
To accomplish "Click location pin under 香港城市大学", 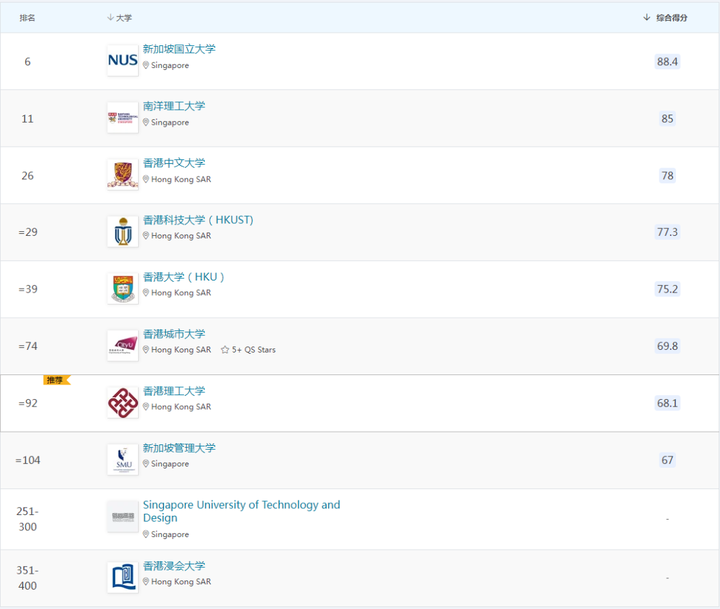I will point(146,350).
